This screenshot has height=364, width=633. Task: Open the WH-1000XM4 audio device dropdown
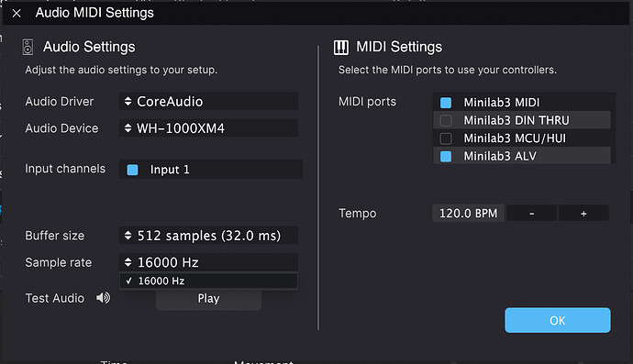point(209,128)
